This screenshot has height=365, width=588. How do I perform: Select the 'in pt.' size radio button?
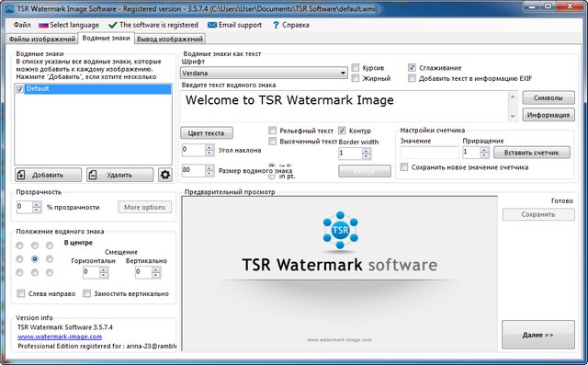coord(272,176)
